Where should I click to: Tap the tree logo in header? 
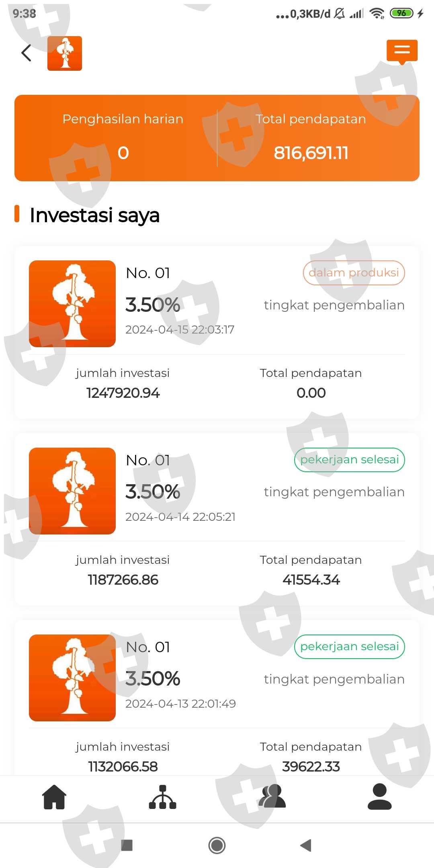65,53
